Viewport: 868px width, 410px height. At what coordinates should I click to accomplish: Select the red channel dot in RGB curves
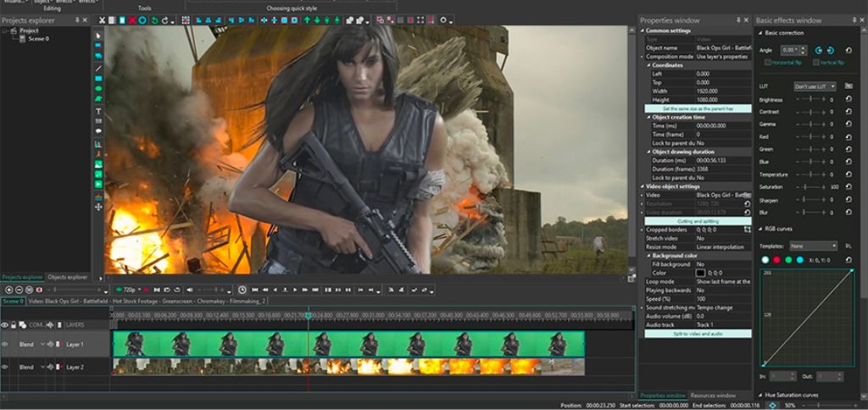pyautogui.click(x=777, y=260)
